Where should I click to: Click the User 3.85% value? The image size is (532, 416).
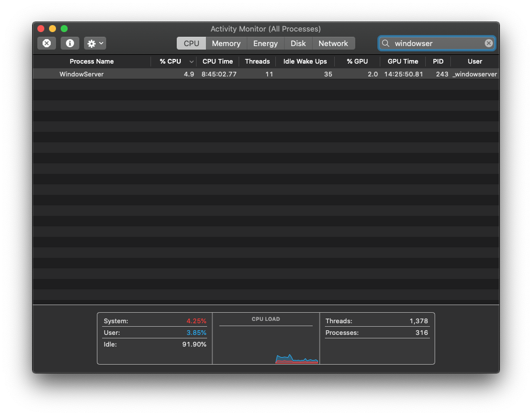(196, 333)
